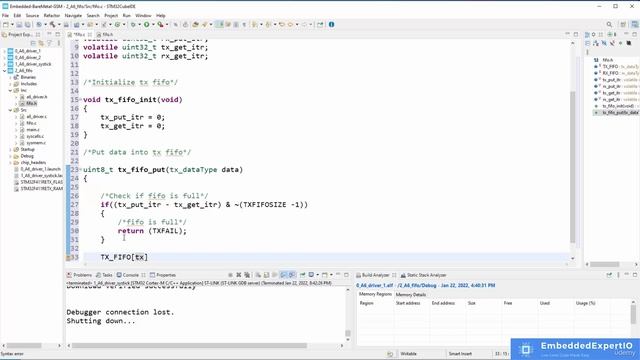Collapse the 2_A6_fifo project

[x=4, y=71]
